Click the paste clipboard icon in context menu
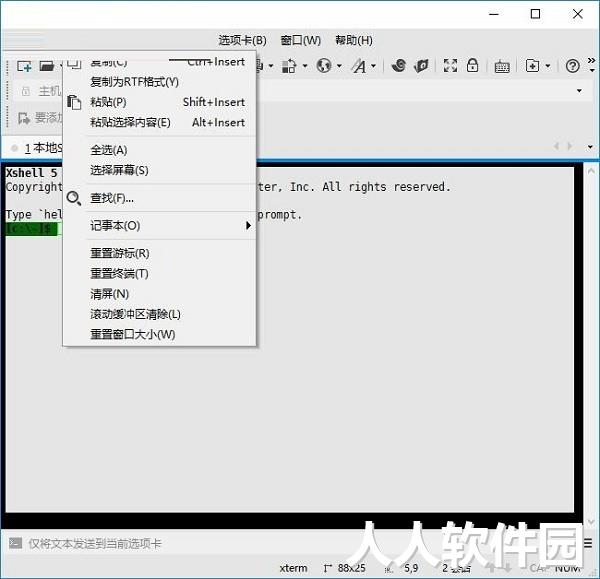The height and width of the screenshot is (579, 600). tap(74, 102)
